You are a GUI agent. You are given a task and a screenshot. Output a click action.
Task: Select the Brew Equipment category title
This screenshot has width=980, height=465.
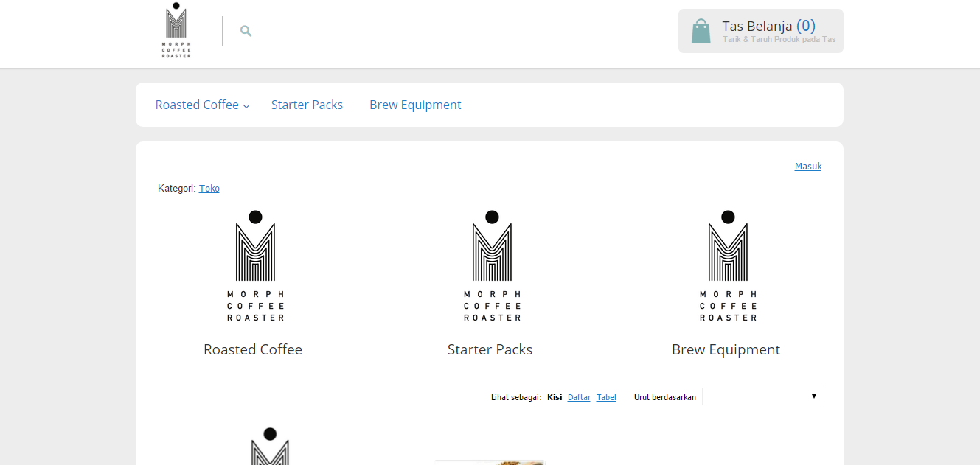pos(726,349)
